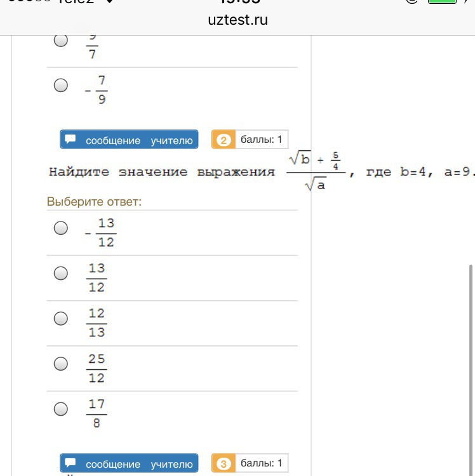Image resolution: width=475 pixels, height=476 pixels.
Task: Select the 17/8 answer option
Action: point(61,409)
